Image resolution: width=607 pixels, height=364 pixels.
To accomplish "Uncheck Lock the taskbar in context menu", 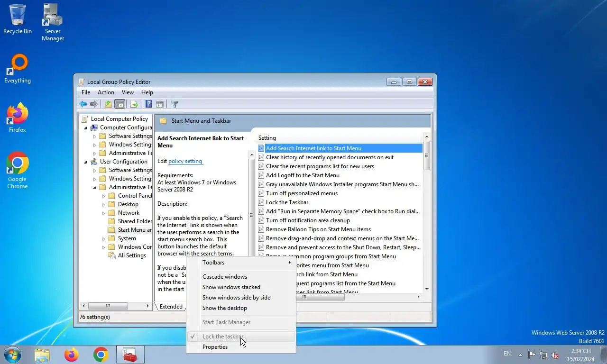I will (240, 337).
